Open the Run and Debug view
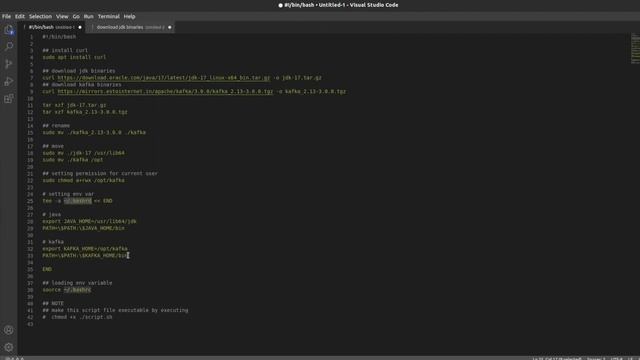The width and height of the screenshot is (640, 360). [9, 81]
